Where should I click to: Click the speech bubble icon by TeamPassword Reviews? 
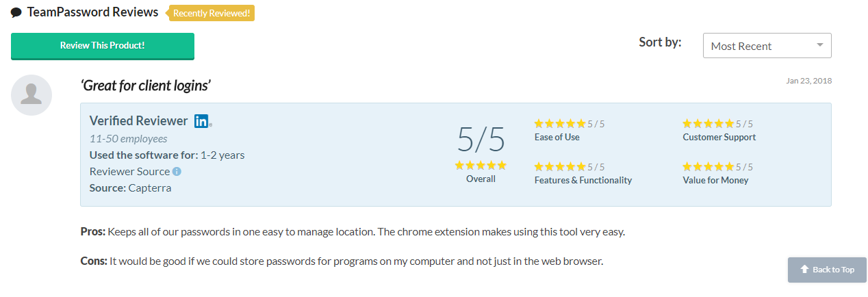tap(16, 13)
